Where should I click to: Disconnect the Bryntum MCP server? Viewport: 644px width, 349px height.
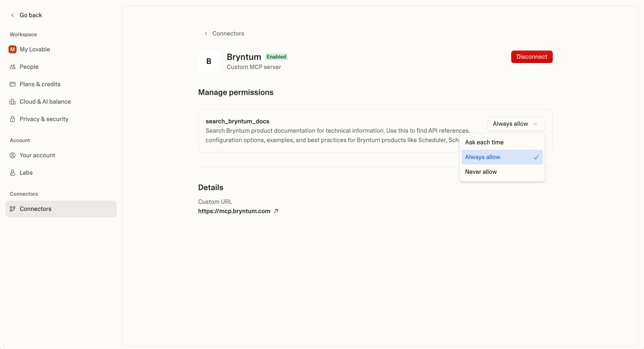coord(531,57)
